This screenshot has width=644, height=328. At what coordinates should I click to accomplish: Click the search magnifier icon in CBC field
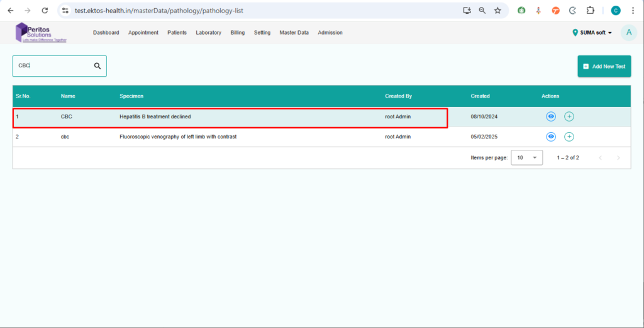point(97,65)
